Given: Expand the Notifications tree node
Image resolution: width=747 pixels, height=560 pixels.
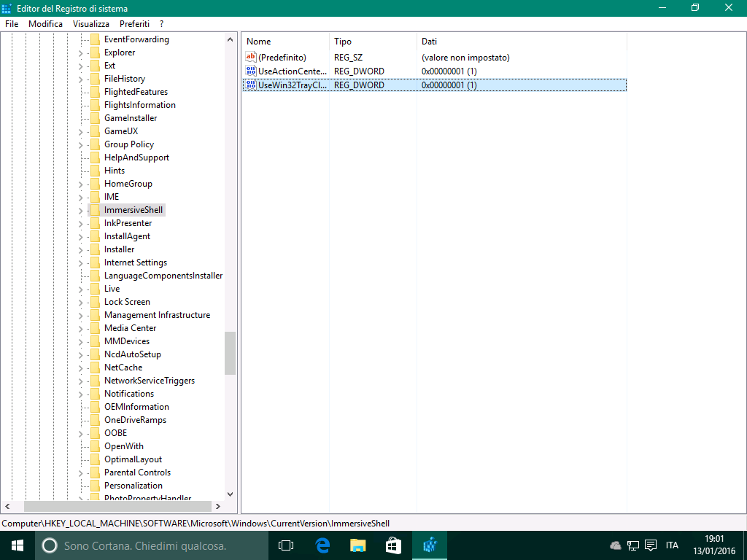Looking at the screenshot, I should 80,394.
